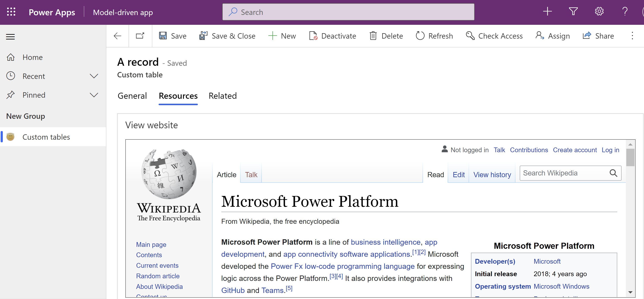
Task: Click the back navigation arrow
Action: (117, 36)
